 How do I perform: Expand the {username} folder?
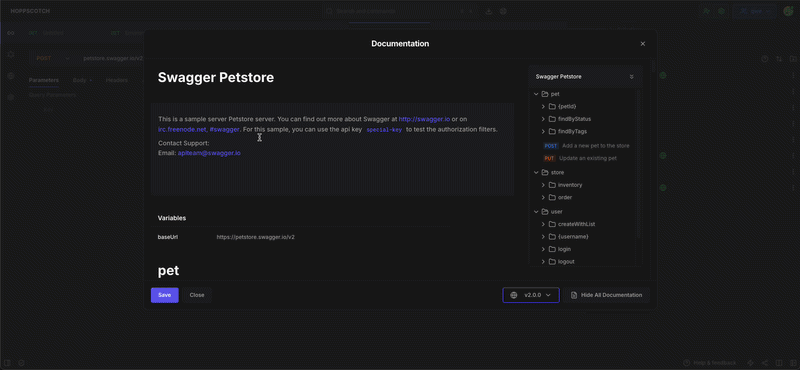[543, 237]
